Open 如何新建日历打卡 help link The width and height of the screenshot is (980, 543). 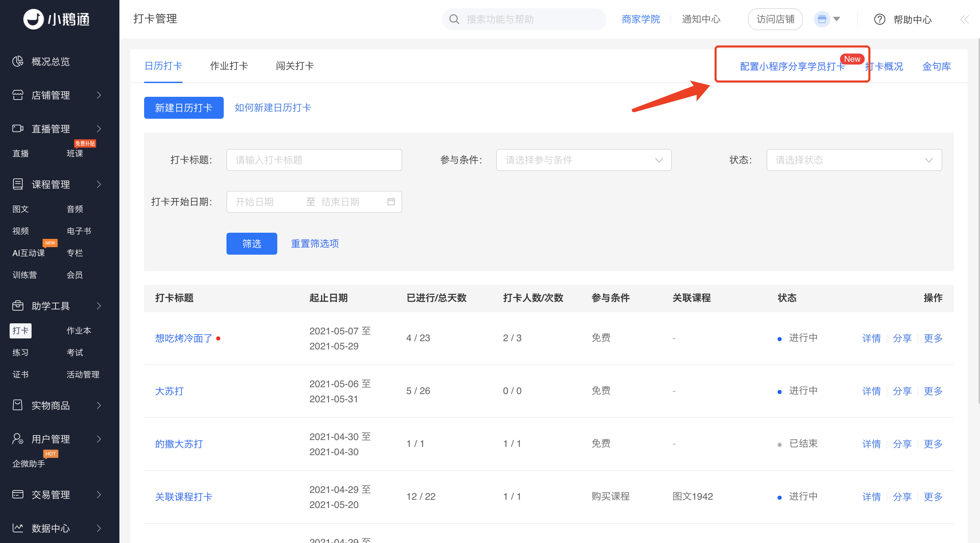click(273, 108)
